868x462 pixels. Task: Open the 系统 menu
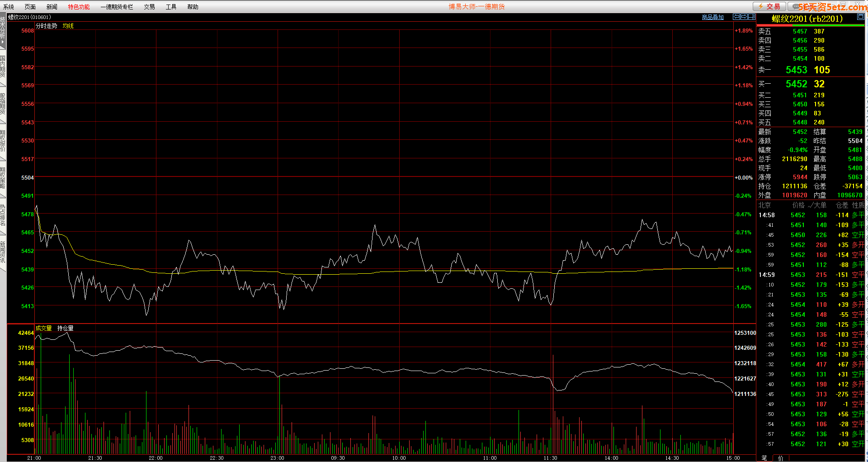click(9, 7)
